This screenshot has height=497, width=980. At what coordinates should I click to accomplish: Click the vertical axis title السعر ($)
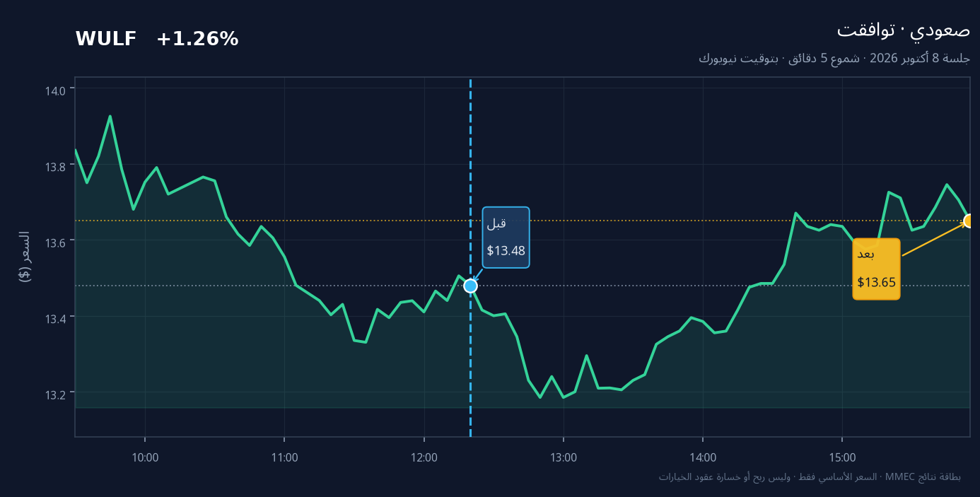click(x=25, y=257)
